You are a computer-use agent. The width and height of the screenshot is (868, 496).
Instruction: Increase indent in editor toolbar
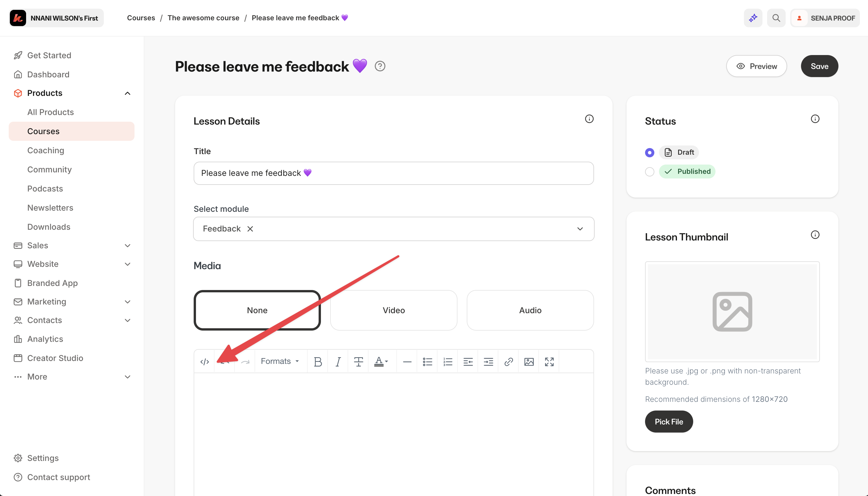488,362
